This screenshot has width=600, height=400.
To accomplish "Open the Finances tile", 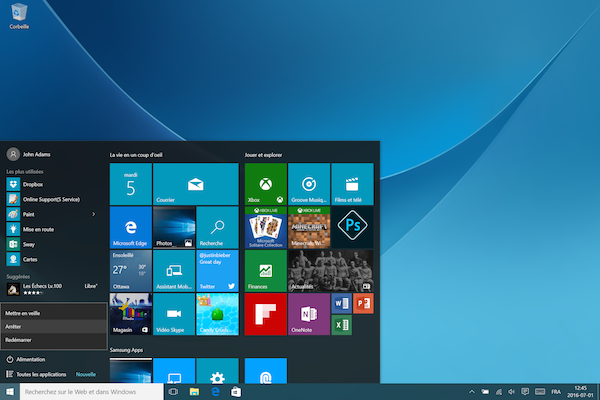I will tap(266, 271).
